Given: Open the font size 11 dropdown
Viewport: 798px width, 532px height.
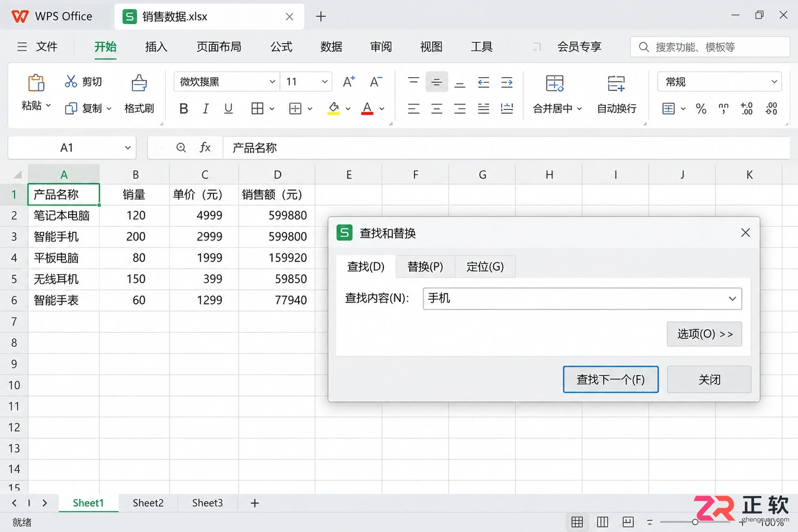Looking at the screenshot, I should coord(325,82).
